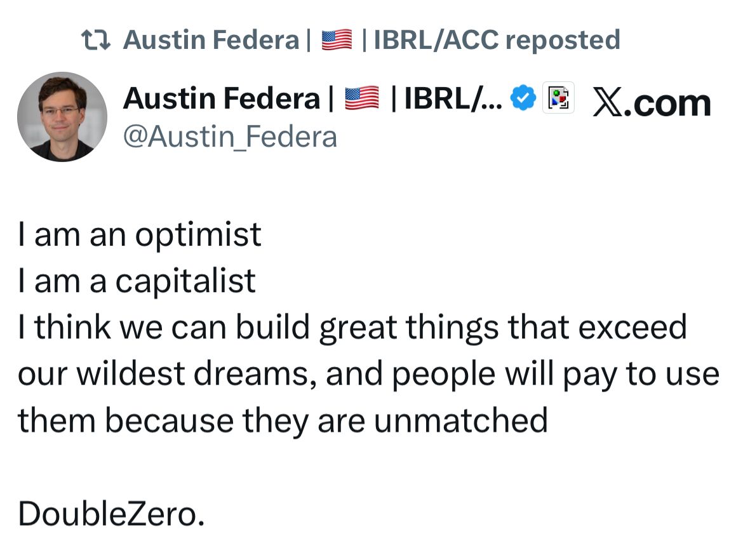The width and height of the screenshot is (743, 560).
Task: Click the bold "Austin Federa" author name
Action: point(222,98)
